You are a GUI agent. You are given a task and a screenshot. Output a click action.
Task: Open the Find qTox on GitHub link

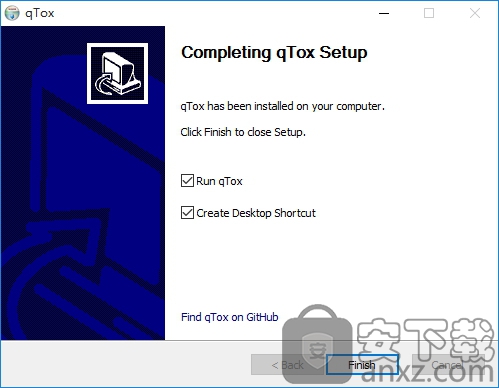[229, 317]
